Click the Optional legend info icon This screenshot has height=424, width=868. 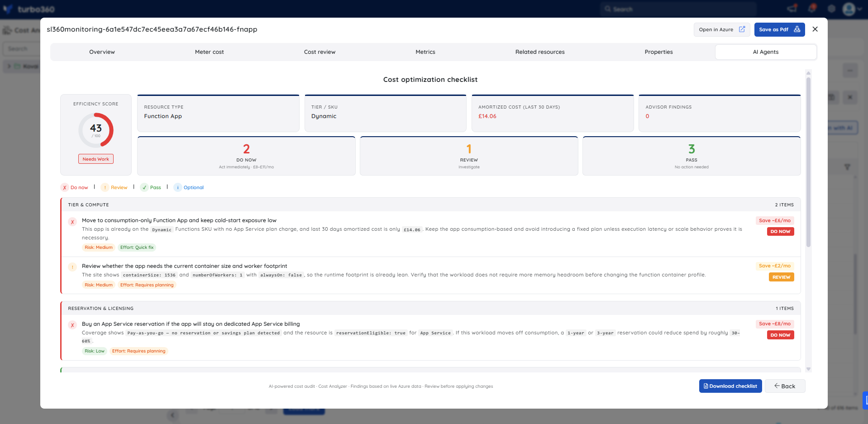pos(178,187)
